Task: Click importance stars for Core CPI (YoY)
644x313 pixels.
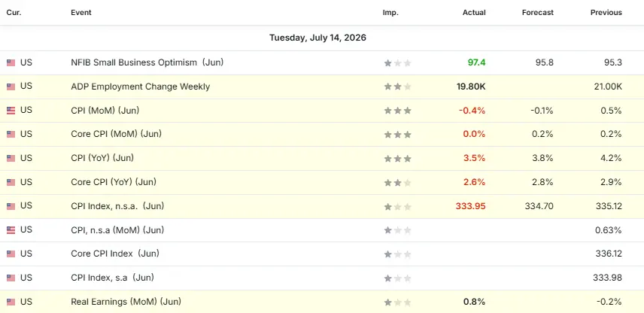Action: tap(397, 182)
